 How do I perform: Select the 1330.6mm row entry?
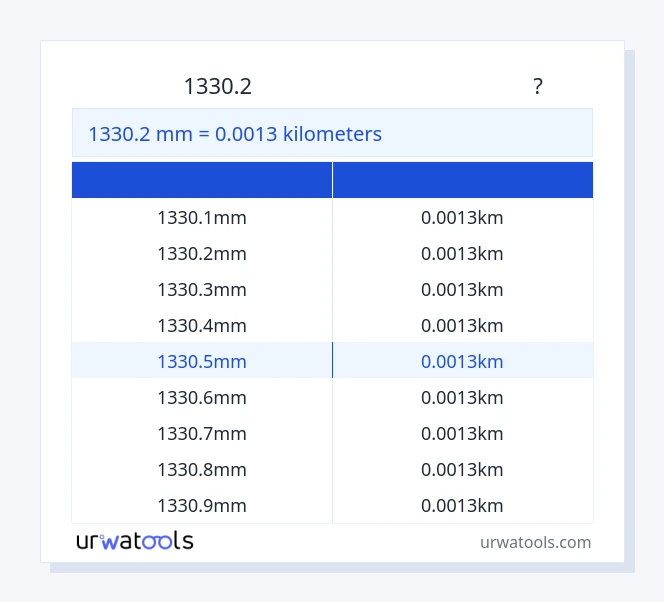coord(202,397)
